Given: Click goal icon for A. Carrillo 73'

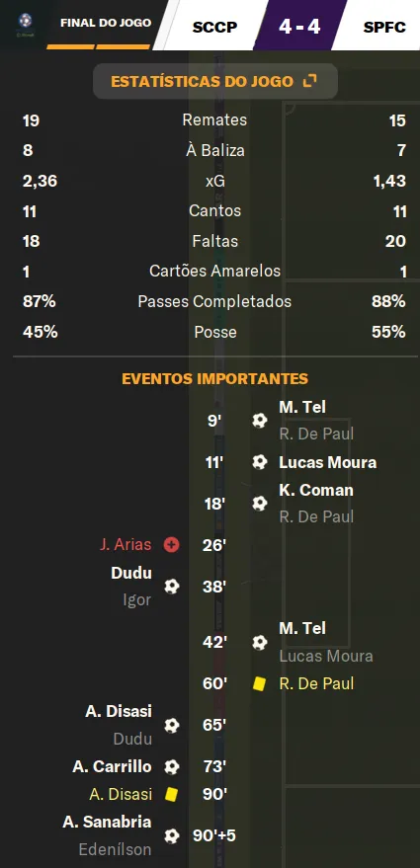Looking at the screenshot, I should click(172, 766).
